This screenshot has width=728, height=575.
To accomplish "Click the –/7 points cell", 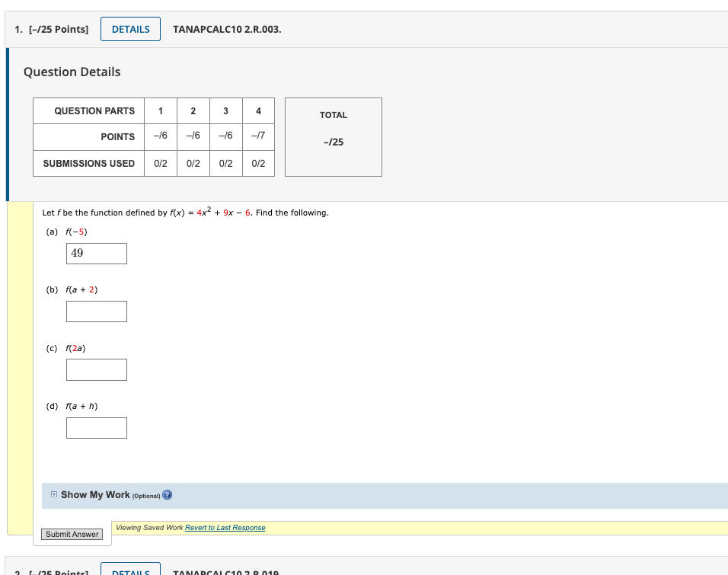I will [258, 136].
